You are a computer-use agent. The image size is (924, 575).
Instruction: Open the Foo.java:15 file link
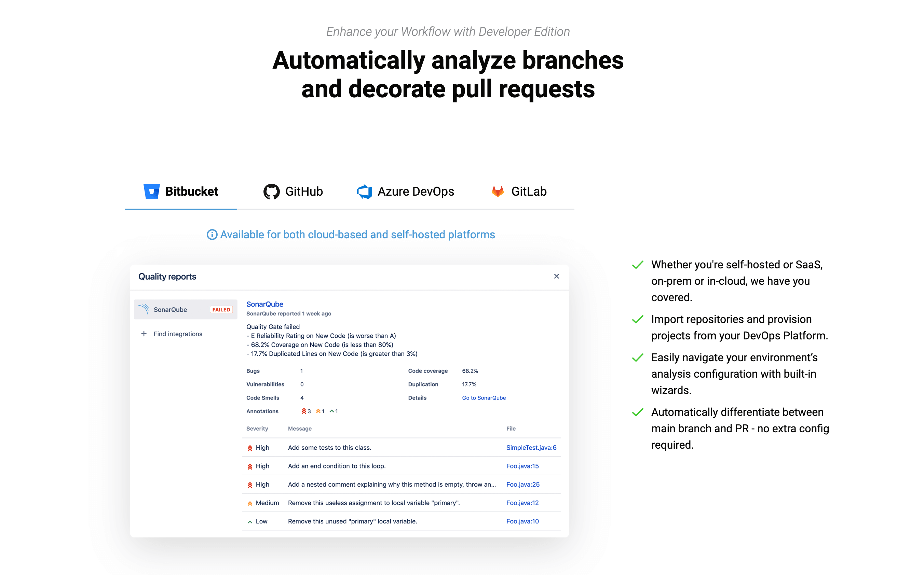tap(522, 466)
